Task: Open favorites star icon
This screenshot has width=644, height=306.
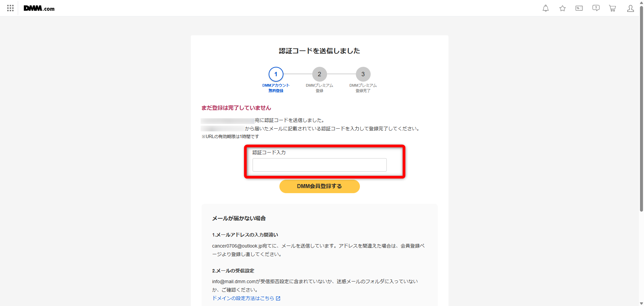Action: [562, 8]
